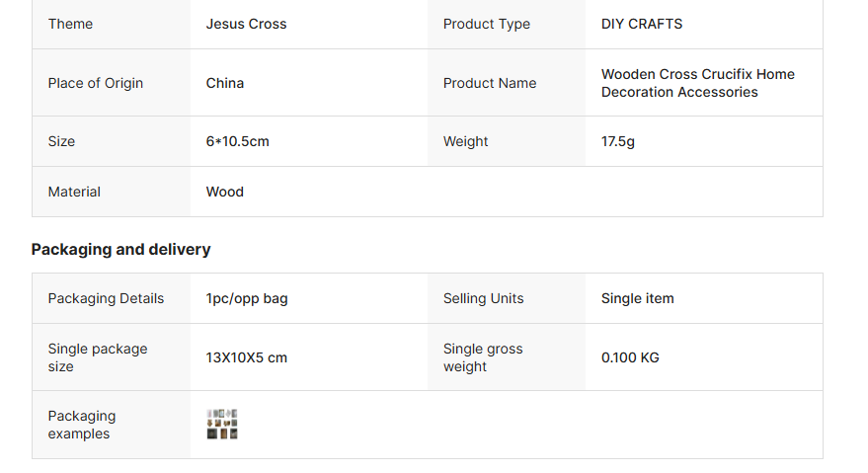Click the "17.5g" weight value
The height and width of the screenshot is (473, 868).
617,141
